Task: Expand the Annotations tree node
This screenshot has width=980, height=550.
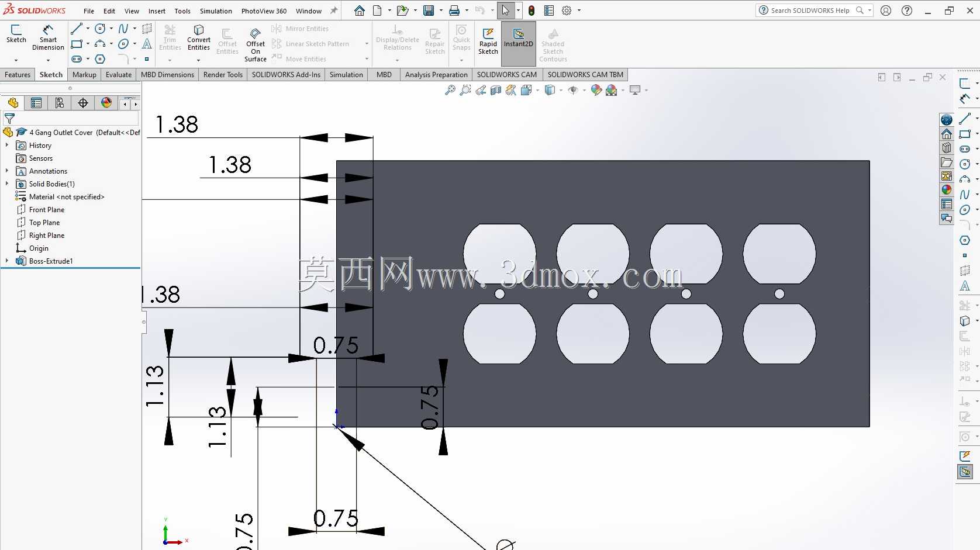Action: point(7,171)
